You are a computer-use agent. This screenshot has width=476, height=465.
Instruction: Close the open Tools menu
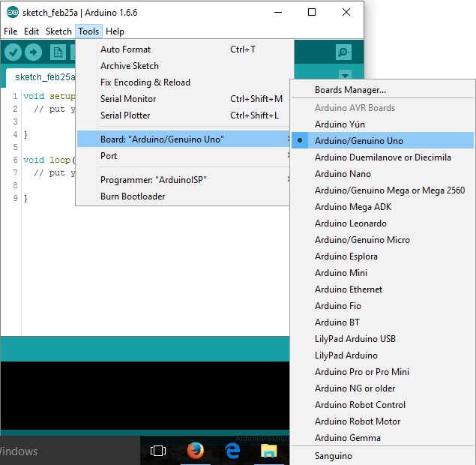point(88,31)
